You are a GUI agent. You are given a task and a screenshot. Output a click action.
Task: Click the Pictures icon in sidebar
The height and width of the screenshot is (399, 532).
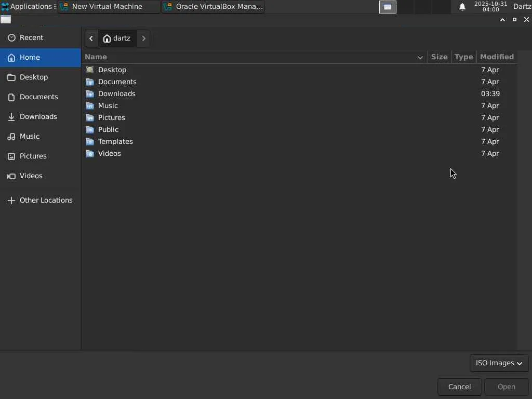(x=11, y=156)
